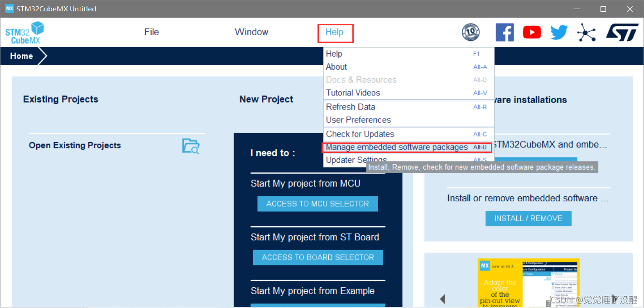Click ACCESS TO MCU SELECTOR button

[317, 204]
